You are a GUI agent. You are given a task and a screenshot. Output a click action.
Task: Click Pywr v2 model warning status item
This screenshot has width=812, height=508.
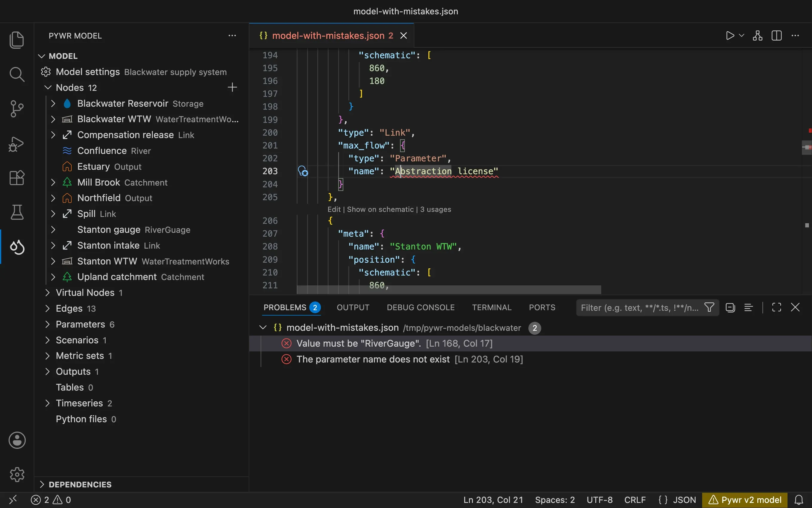[x=745, y=500]
